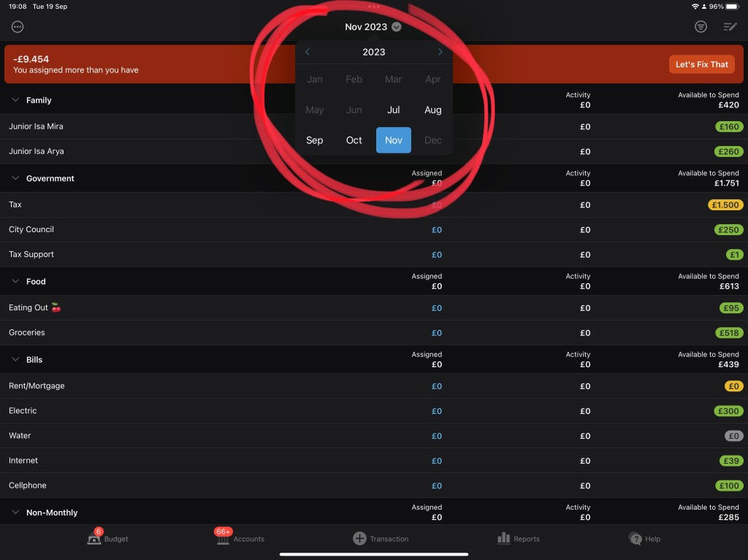Collapse the Bills category group
The height and width of the screenshot is (560, 748).
15,359
